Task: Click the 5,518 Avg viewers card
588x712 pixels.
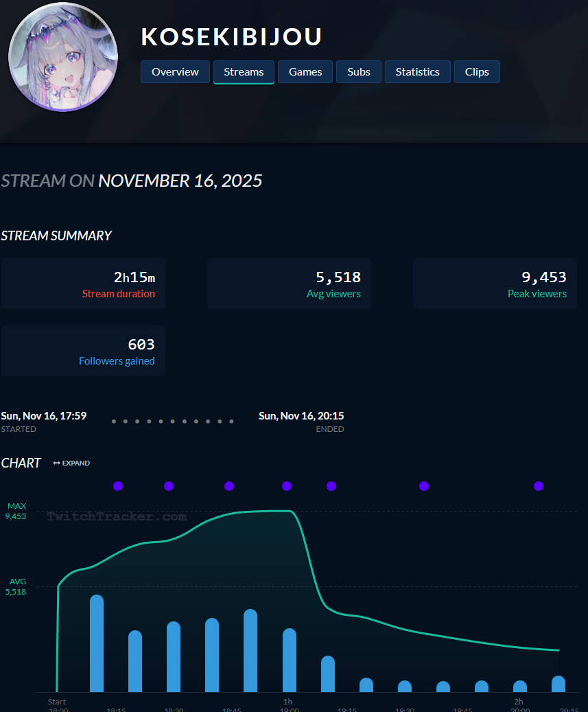Action: (289, 284)
